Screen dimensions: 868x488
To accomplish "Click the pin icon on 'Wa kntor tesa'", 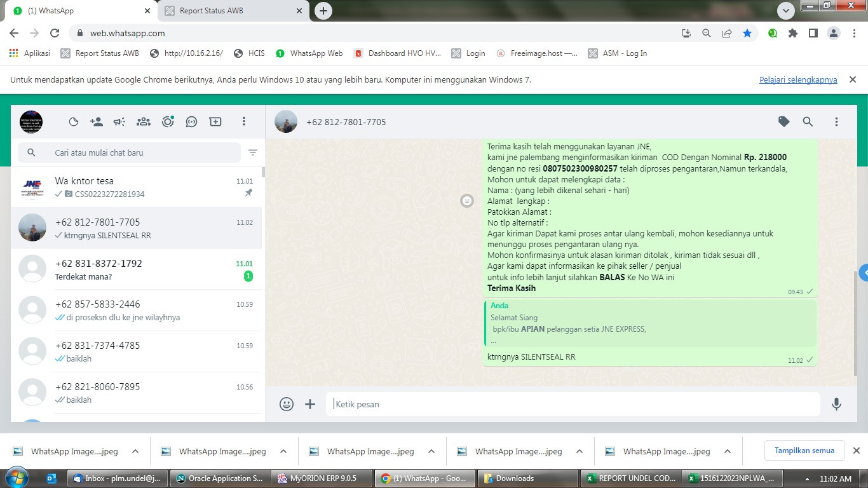I will tap(248, 193).
